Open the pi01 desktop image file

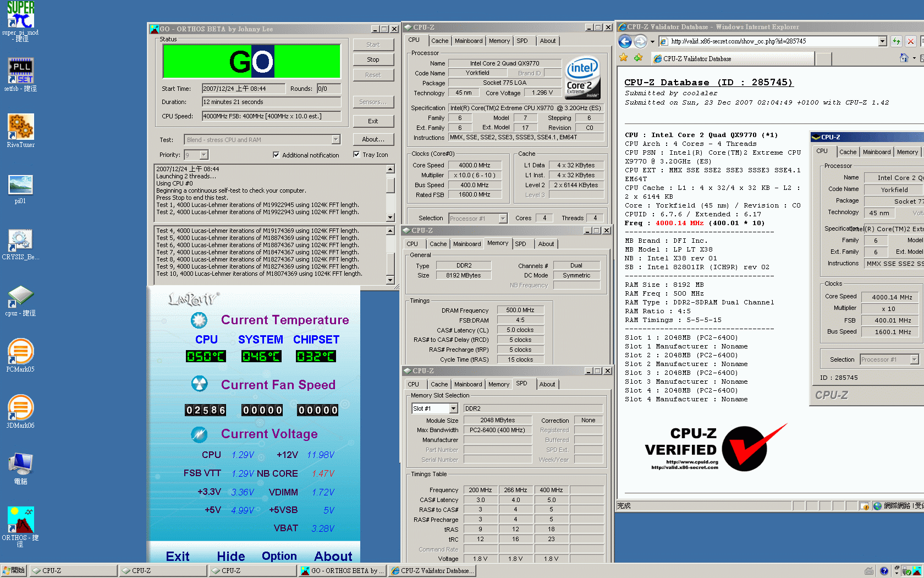pyautogui.click(x=20, y=189)
